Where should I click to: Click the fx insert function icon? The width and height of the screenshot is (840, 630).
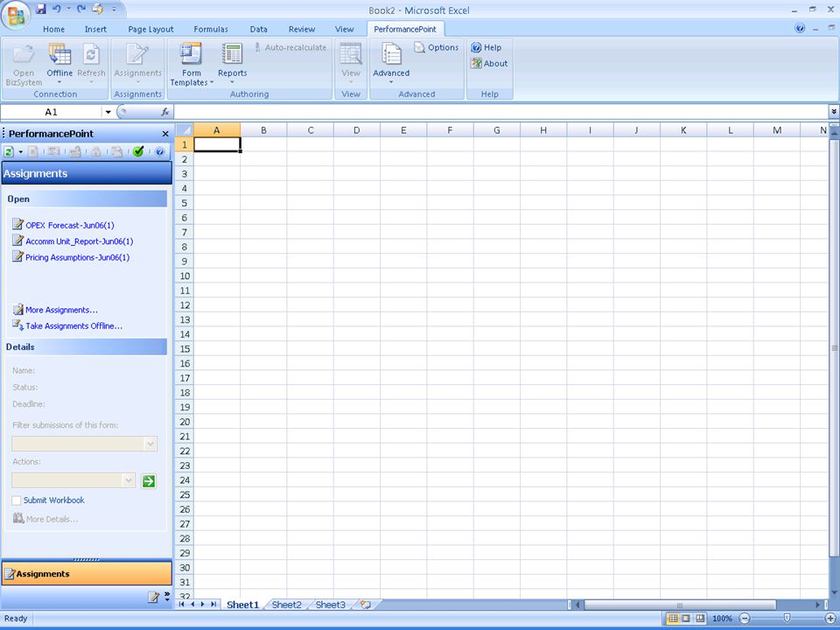pos(165,111)
